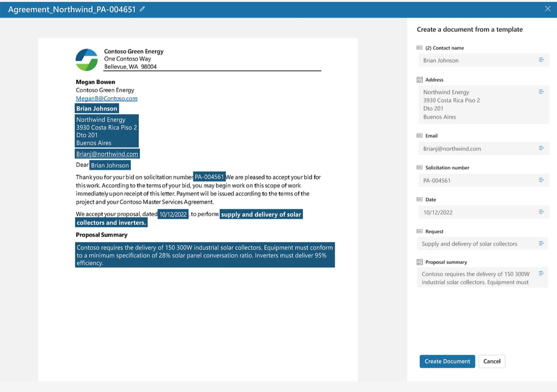Close the document template dialog
The height and width of the screenshot is (392, 557).
(548, 8)
